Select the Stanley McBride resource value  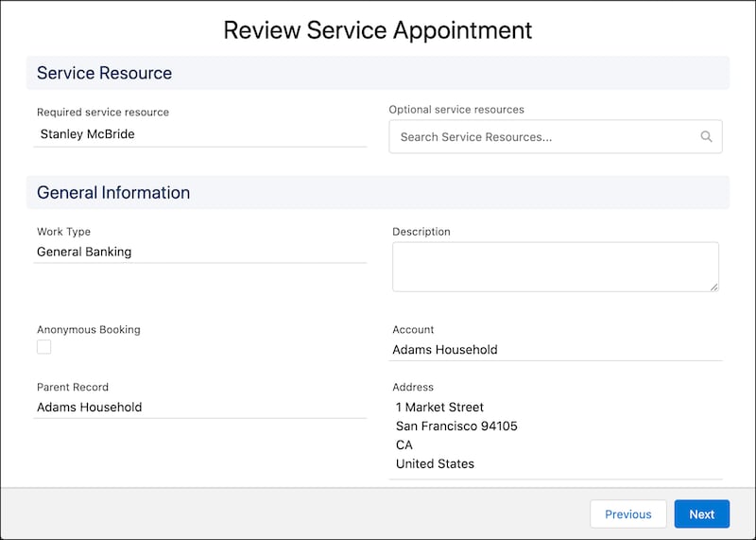[87, 134]
